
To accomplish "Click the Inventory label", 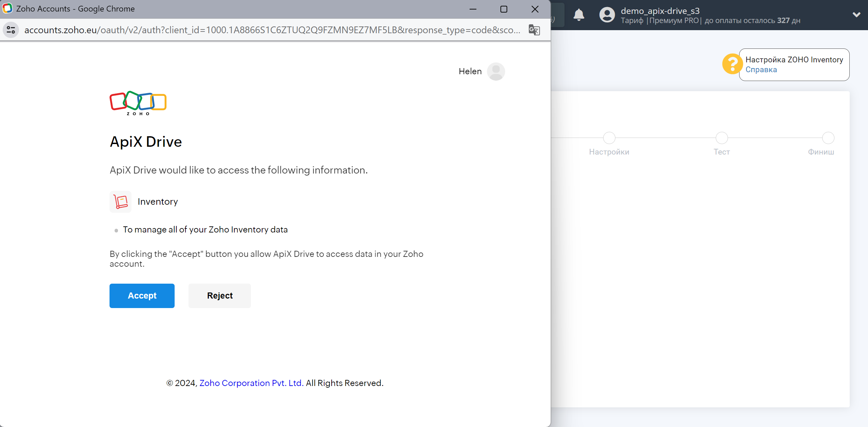I will tap(158, 202).
